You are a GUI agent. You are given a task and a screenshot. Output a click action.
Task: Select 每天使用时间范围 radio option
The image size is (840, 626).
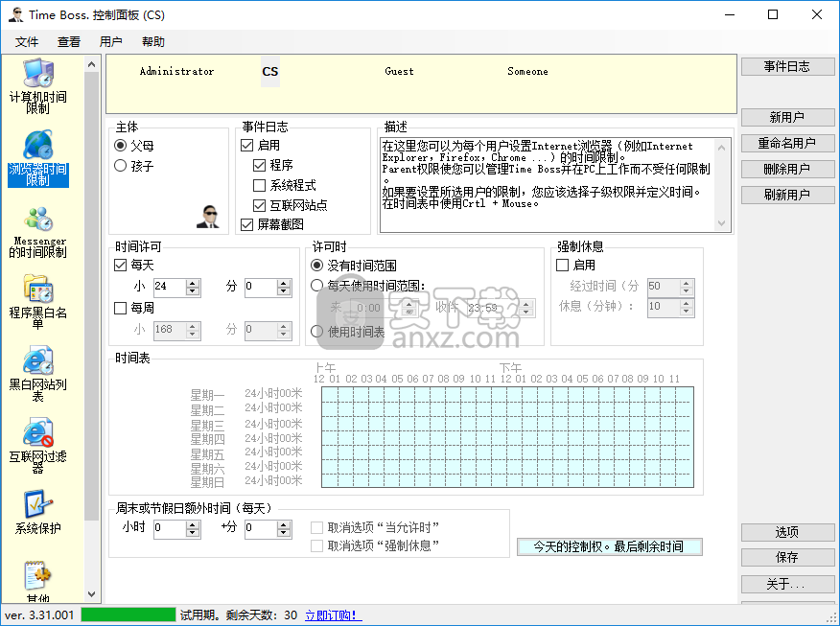(317, 286)
